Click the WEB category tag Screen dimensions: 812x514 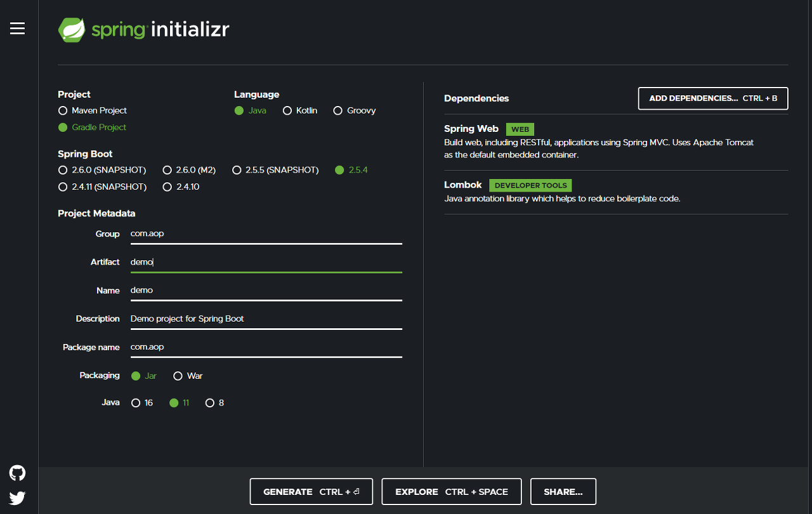tap(520, 129)
